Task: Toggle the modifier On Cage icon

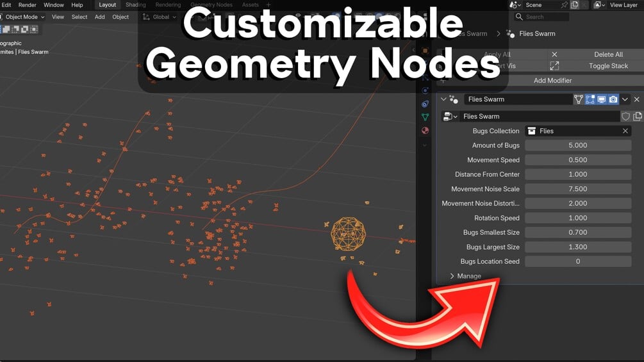Action: coord(578,99)
